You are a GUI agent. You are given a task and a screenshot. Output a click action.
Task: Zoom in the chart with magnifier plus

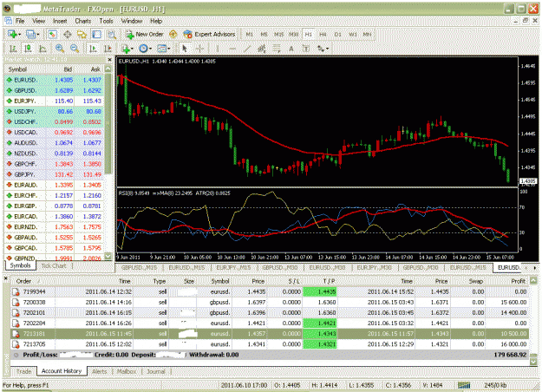click(x=60, y=49)
